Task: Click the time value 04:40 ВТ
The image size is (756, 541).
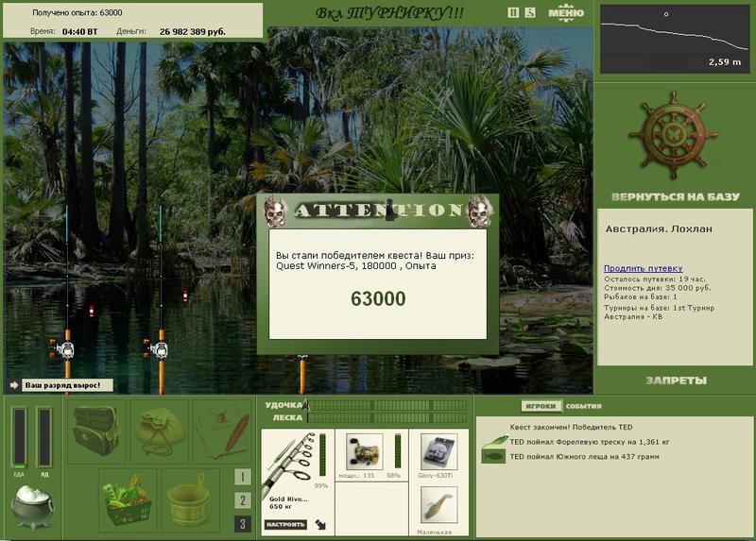Action: (79, 32)
